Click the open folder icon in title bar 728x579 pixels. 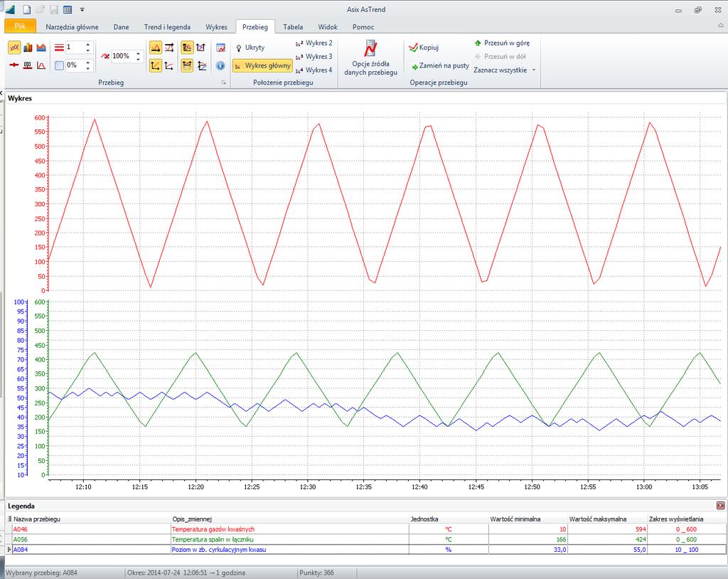click(x=41, y=9)
